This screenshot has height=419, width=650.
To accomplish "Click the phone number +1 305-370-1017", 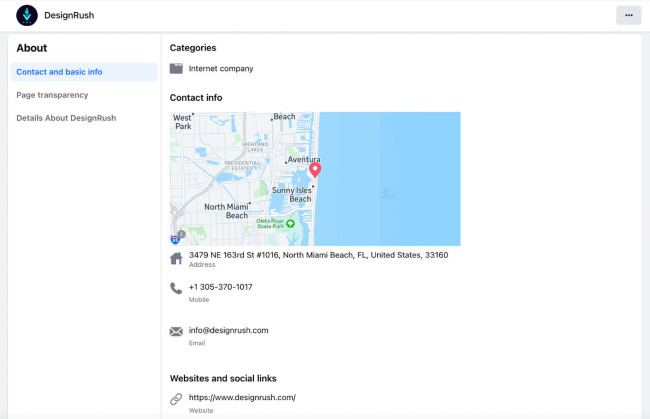I will point(221,287).
